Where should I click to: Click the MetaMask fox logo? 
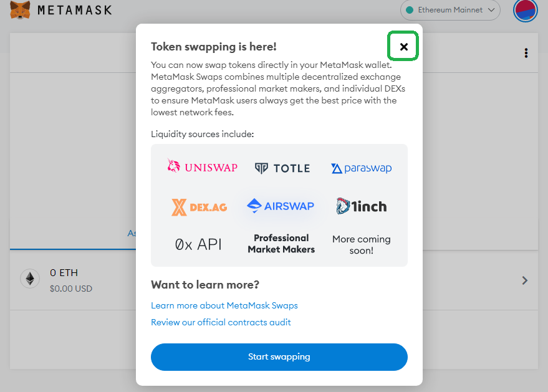tap(20, 9)
